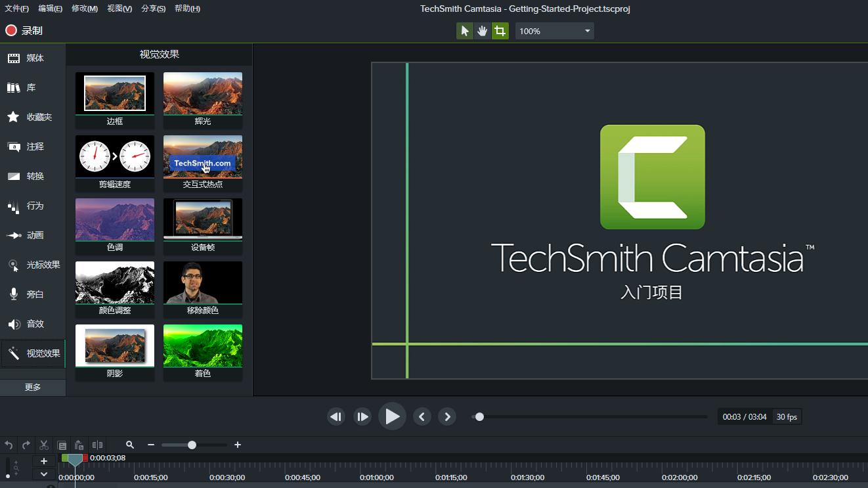Undo the last action
This screenshot has height=488, width=868.
click(x=9, y=445)
